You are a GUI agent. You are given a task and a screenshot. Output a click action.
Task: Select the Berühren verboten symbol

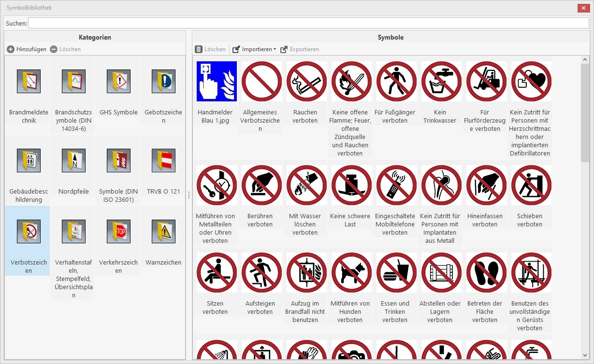click(x=262, y=185)
